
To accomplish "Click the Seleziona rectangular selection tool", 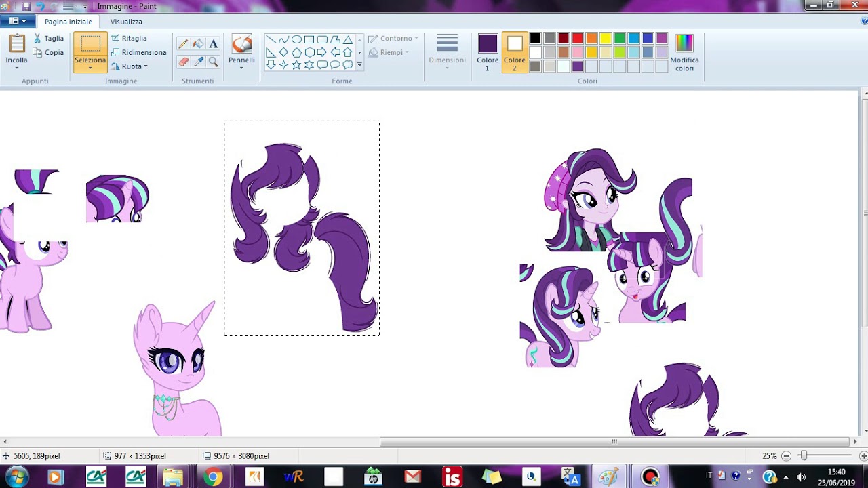I will point(90,44).
